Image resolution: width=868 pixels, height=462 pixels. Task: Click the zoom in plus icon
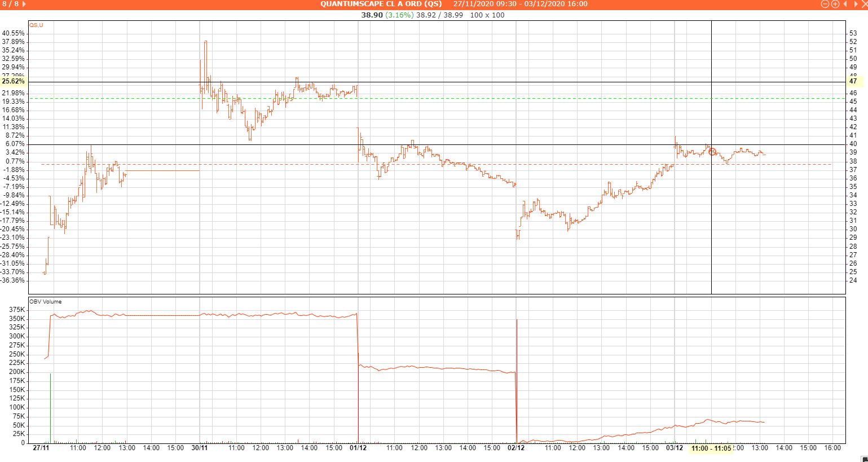pyautogui.click(x=835, y=4)
